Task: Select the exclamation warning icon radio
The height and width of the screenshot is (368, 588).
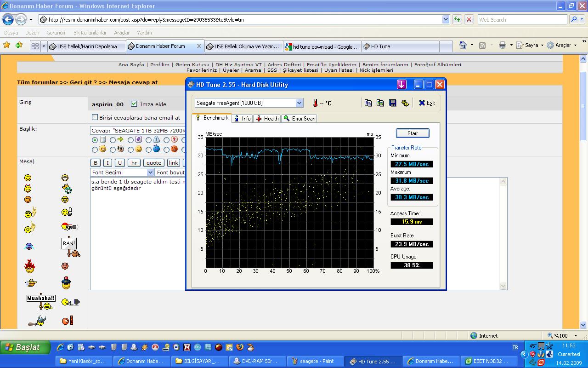Action: [148, 140]
